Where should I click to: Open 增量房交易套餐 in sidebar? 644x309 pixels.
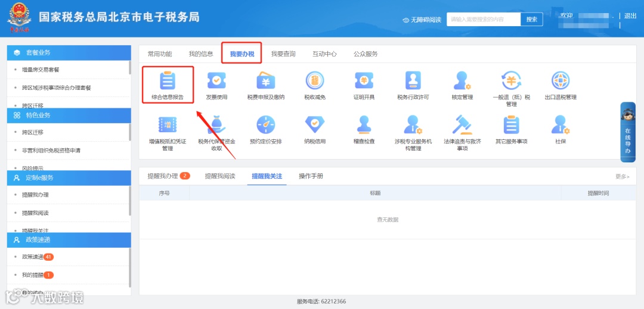click(41, 70)
